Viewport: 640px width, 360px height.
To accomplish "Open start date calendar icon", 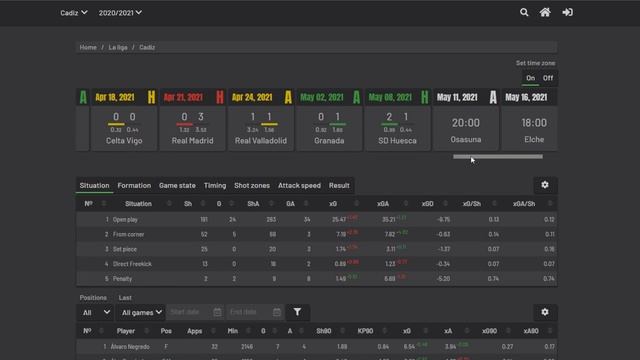I will click(x=217, y=312).
